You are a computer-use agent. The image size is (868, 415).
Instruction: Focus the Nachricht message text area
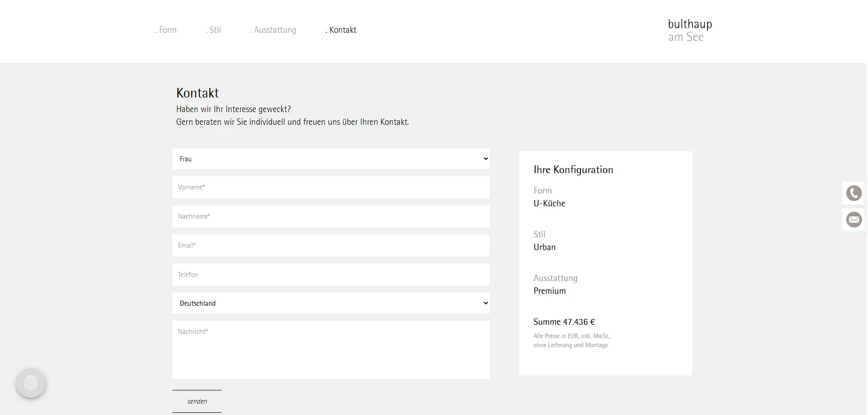[331, 350]
